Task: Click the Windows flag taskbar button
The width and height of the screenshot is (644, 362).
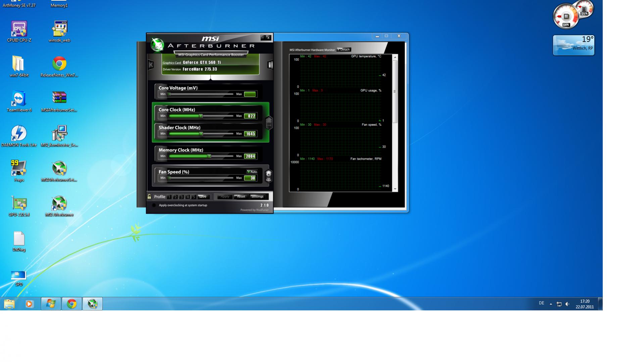Action: [51, 304]
